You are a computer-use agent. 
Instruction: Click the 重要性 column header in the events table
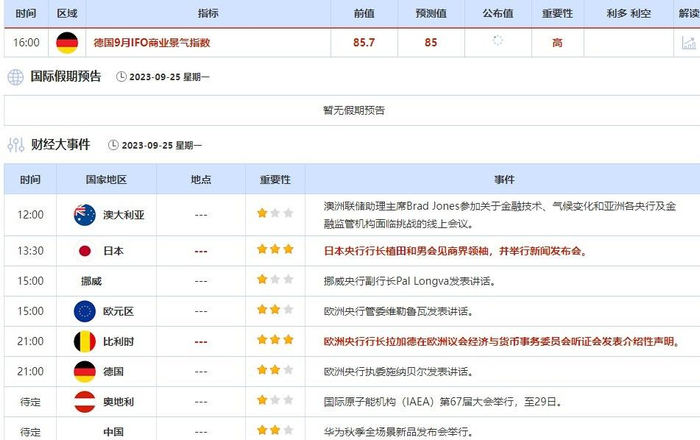275,180
